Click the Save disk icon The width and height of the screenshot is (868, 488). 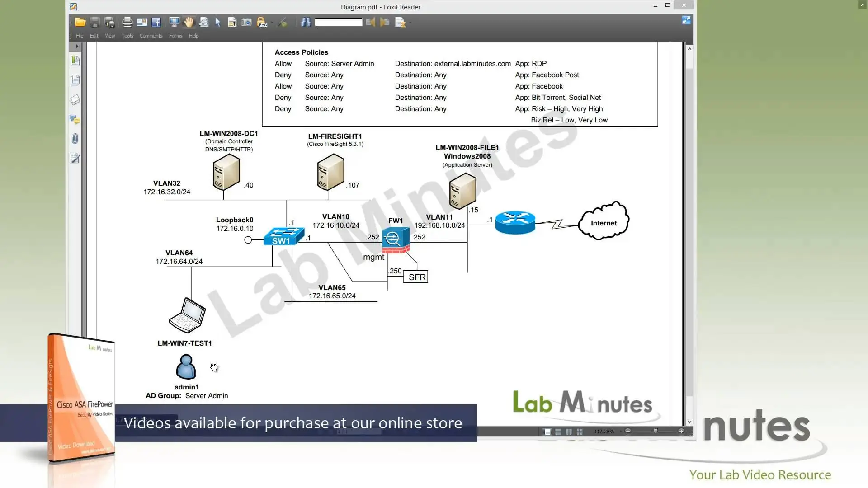coord(95,22)
